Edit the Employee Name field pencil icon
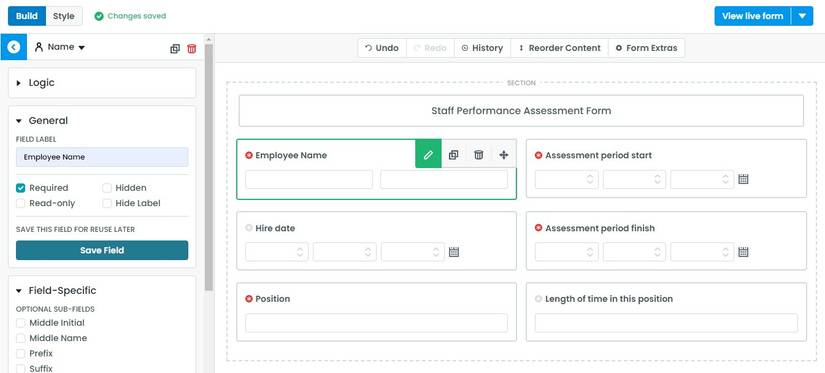Viewport: 825px width, 373px height. point(428,155)
